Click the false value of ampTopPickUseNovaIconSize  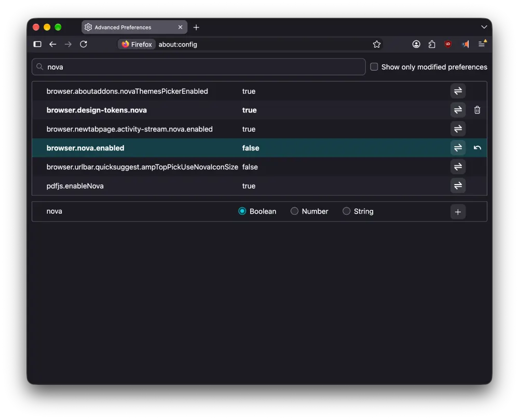coord(250,167)
